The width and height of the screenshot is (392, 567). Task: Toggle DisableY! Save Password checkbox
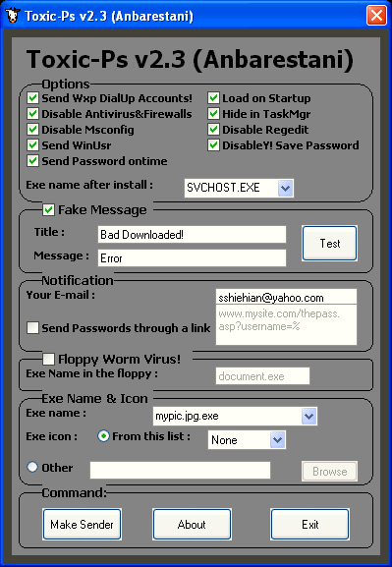(x=213, y=145)
